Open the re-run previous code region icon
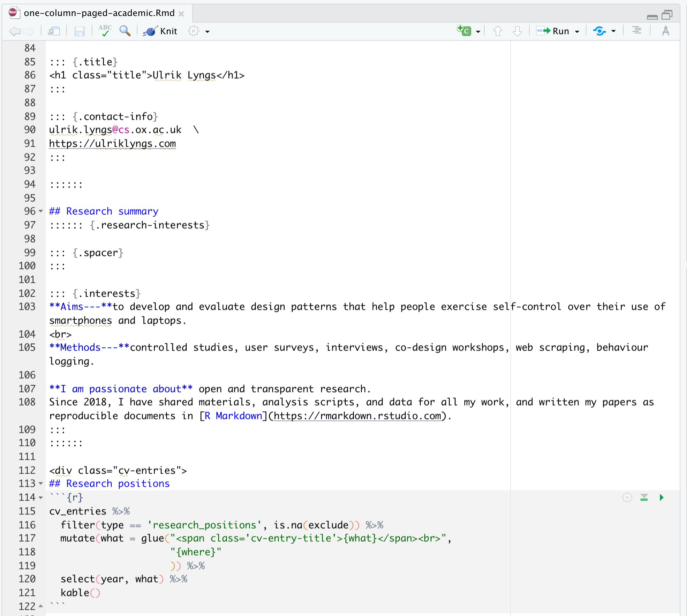This screenshot has width=687, height=616. 600,31
